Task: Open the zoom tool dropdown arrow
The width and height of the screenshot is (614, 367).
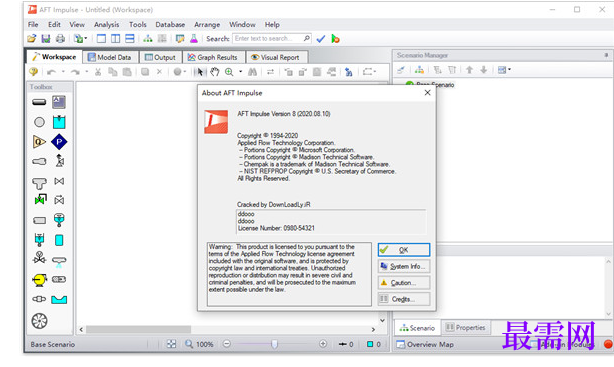Action: tap(240, 72)
